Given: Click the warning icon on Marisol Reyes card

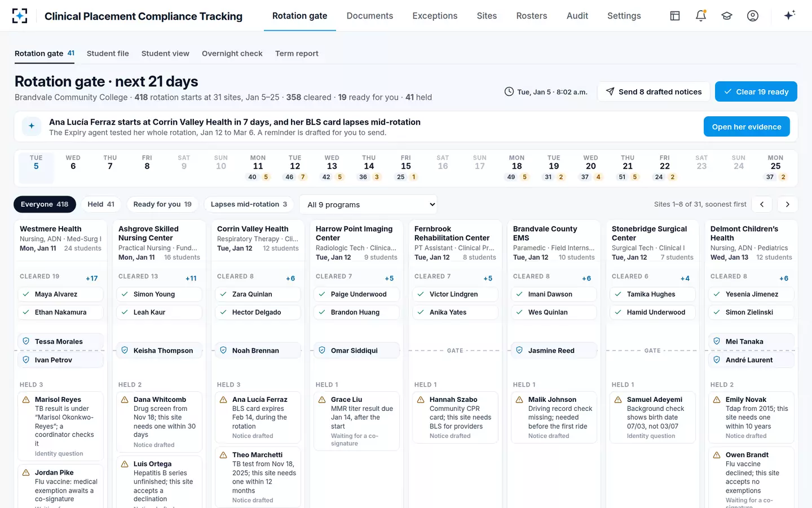Looking at the screenshot, I should [x=26, y=400].
